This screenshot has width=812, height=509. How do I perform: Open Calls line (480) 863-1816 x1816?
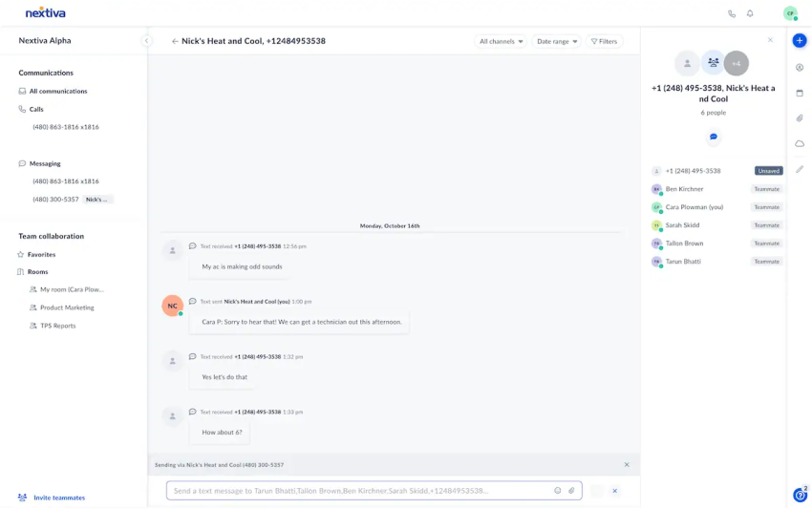66,127
